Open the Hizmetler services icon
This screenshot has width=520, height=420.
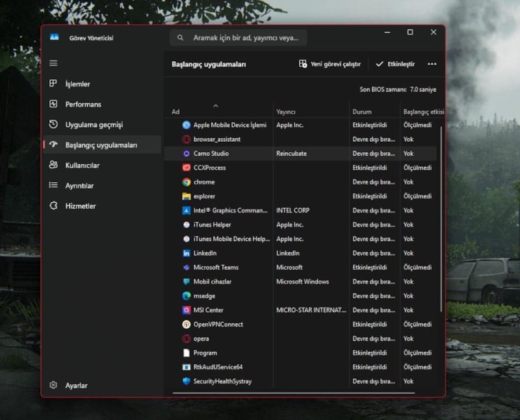[x=53, y=205]
